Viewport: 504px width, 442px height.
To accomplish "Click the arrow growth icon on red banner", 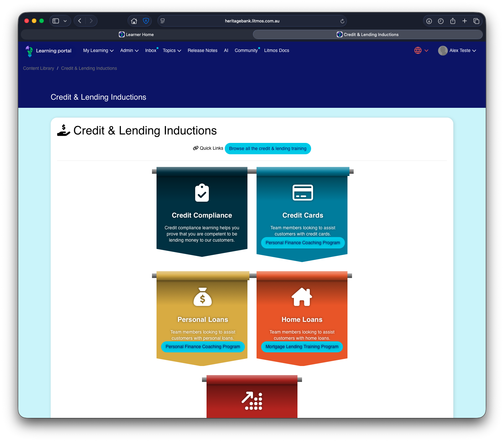I will click(x=252, y=400).
